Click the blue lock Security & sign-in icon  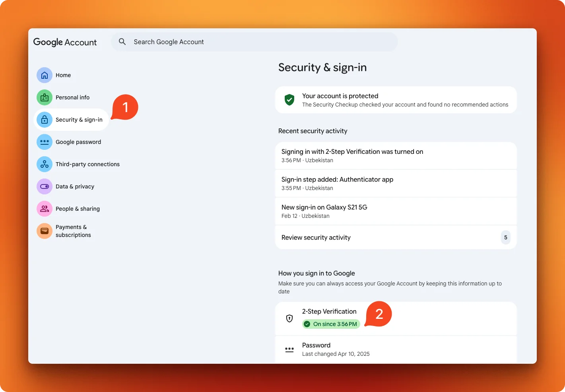[x=44, y=119]
